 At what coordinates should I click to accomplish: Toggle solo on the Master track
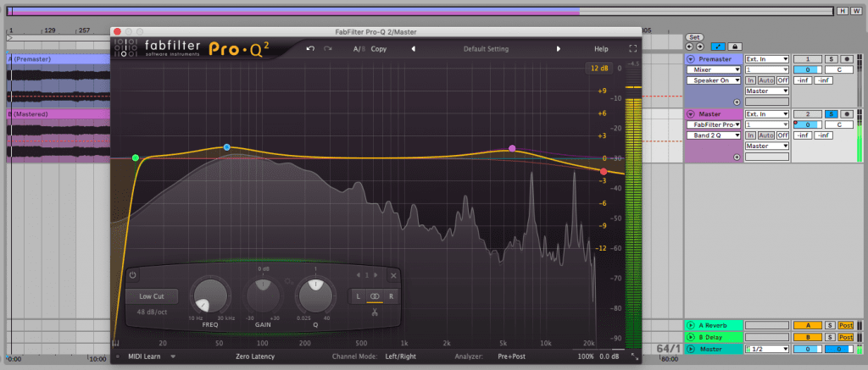pyautogui.click(x=832, y=113)
